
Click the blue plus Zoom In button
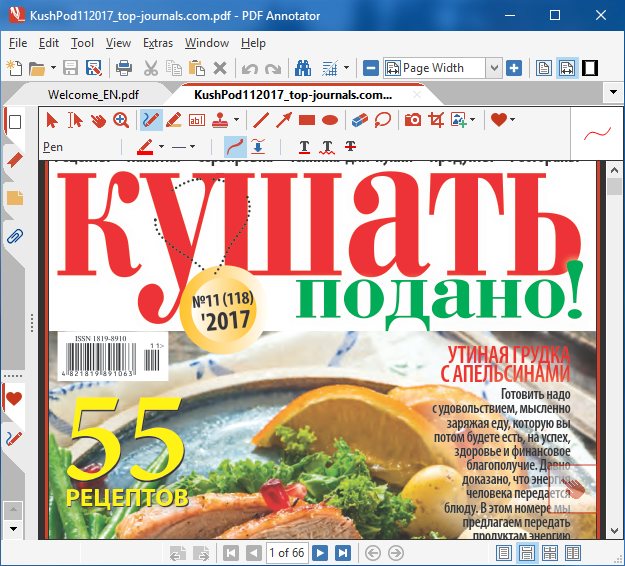pos(514,68)
